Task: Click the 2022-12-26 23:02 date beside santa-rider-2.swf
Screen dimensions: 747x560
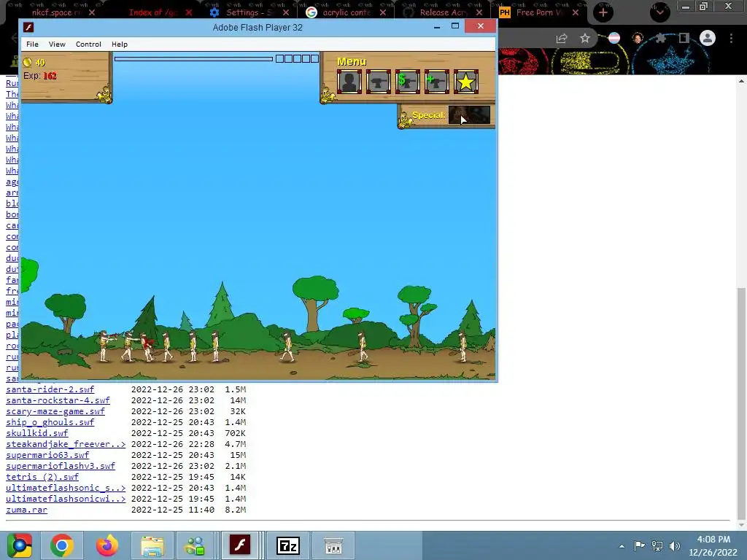Action: [x=172, y=389]
